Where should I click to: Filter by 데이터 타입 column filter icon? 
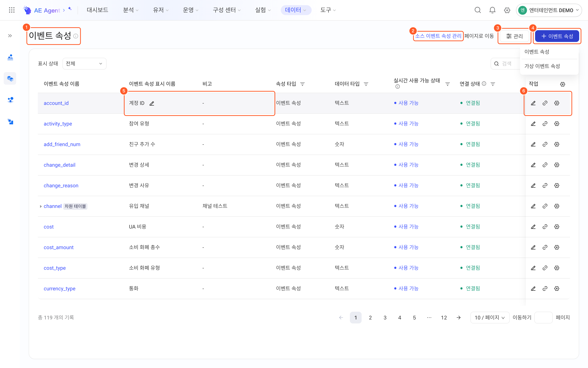[x=366, y=84]
